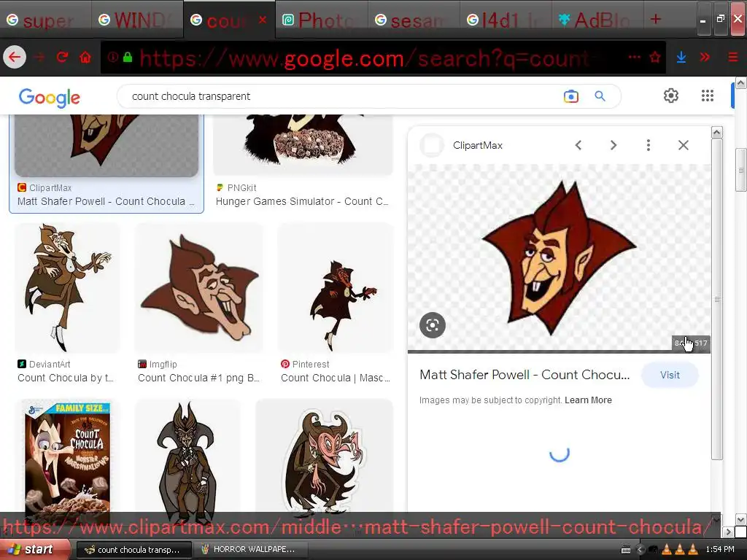Open PNGkit Hunger Games Simulator result
This screenshot has height=560, width=747.
click(303, 201)
